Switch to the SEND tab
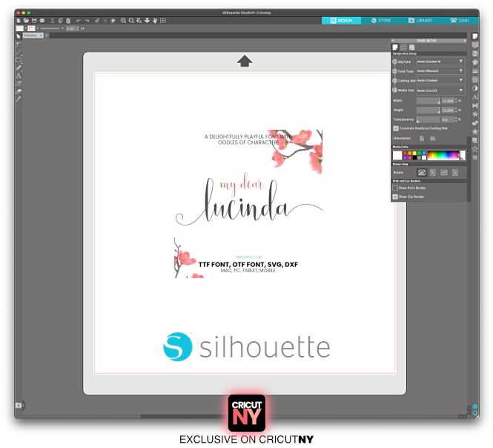The image size is (493, 448). tap(460, 21)
